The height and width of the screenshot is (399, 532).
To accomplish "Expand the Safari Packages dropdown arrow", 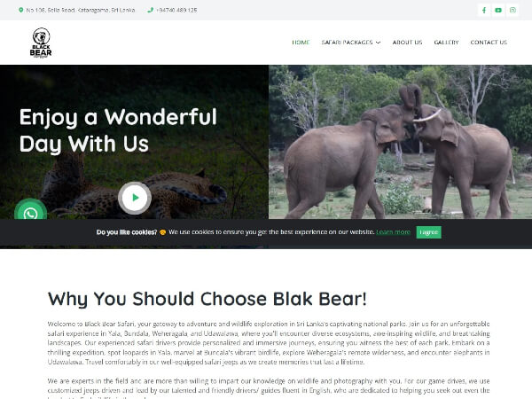I will click(379, 43).
